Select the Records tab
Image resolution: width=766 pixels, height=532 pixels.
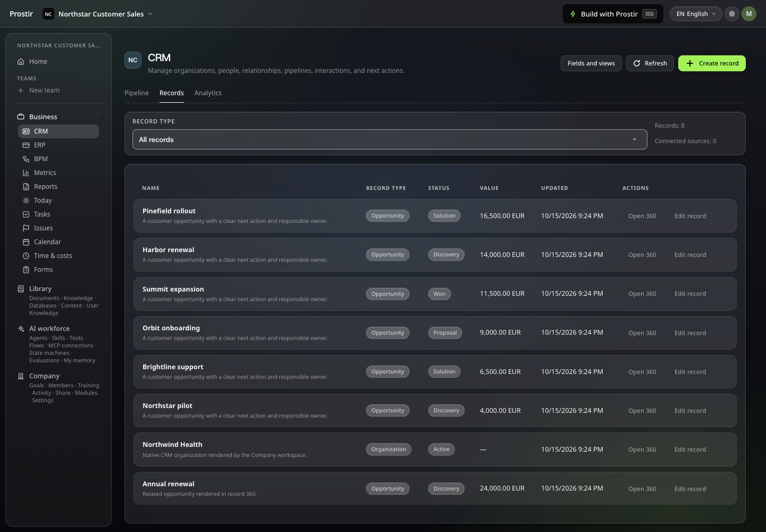(x=171, y=93)
